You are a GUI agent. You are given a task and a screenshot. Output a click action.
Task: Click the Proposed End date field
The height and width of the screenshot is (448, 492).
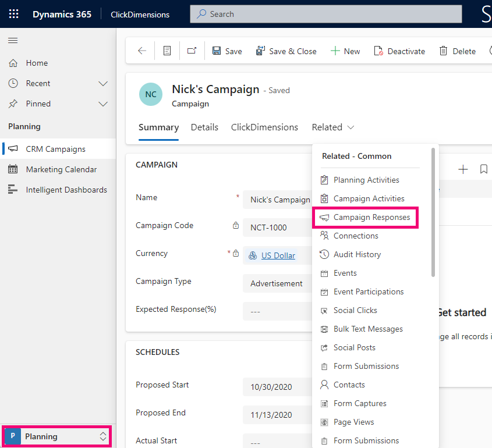pos(277,415)
